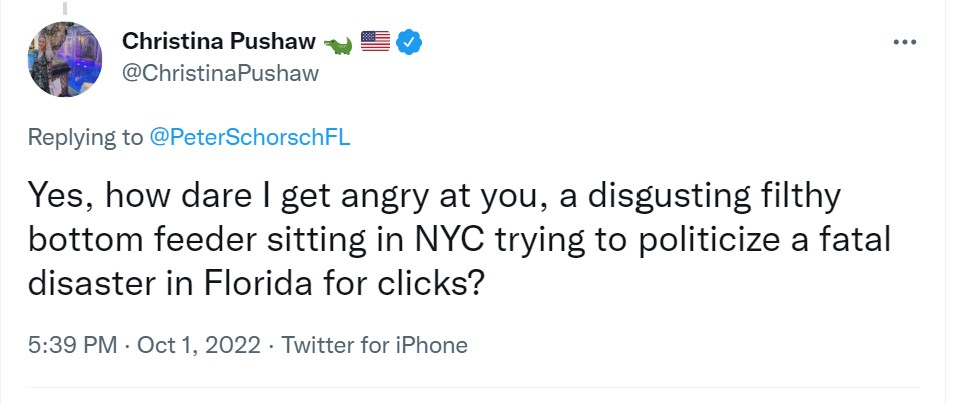Screen dimensions: 953x404
Task: Open the tweet's more options menu
Action: click(904, 43)
